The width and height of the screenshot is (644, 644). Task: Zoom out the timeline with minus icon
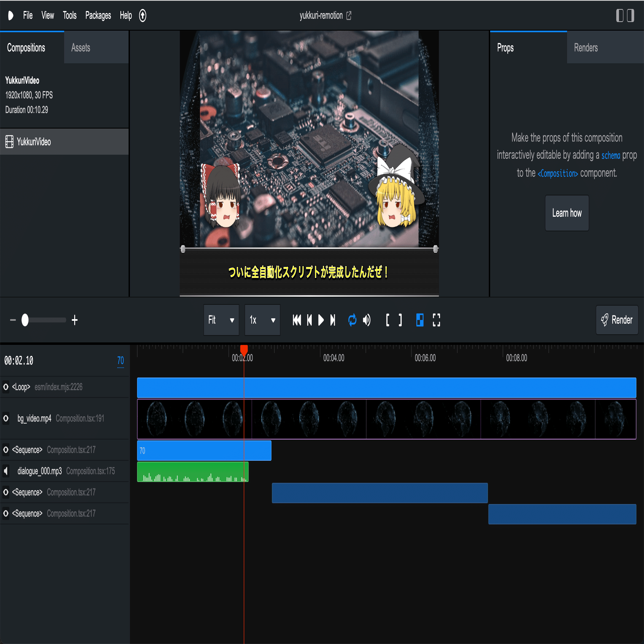click(x=13, y=320)
